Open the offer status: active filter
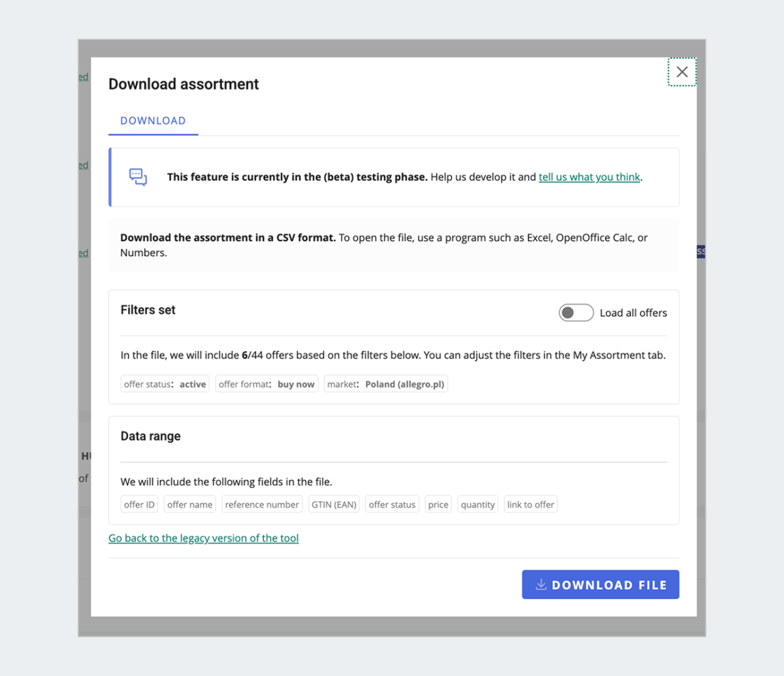784x676 pixels. 164,384
